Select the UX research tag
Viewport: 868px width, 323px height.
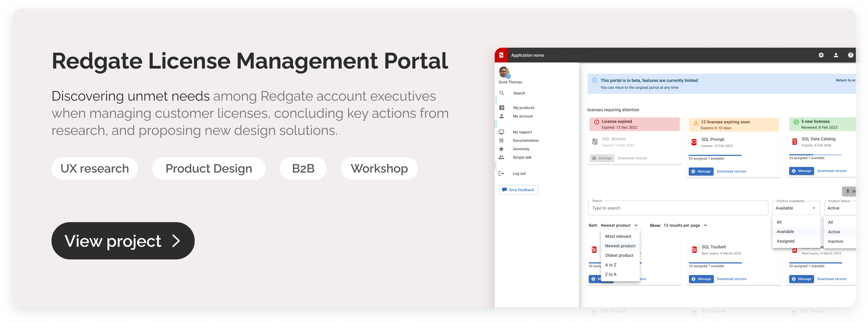95,169
